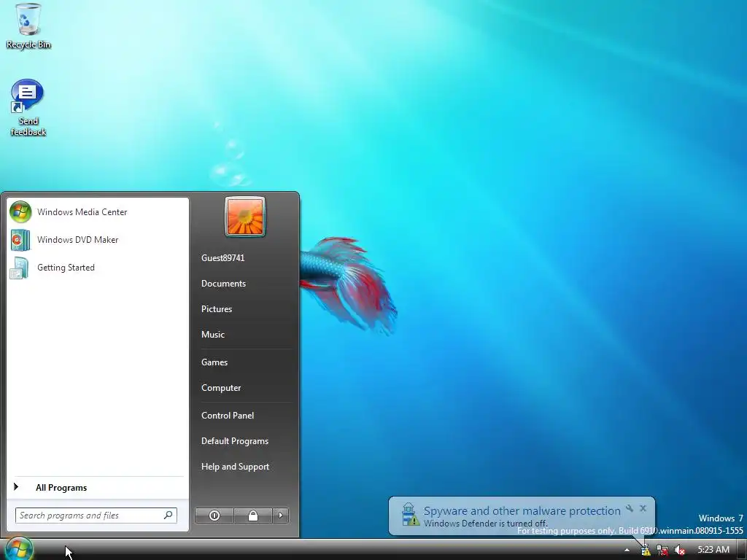Click the security alert tray icon
Screen dimensions: 747x560
pos(645,550)
